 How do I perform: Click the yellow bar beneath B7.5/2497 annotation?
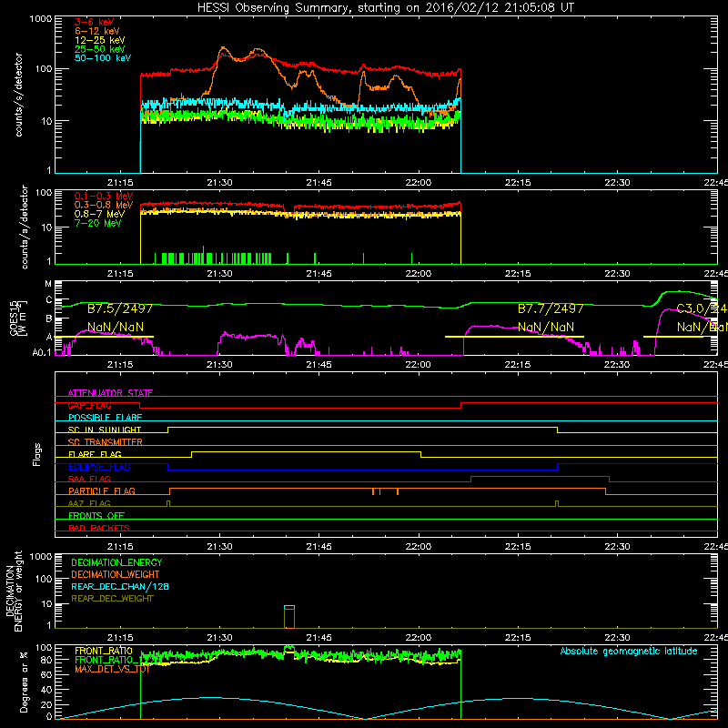coord(104,337)
